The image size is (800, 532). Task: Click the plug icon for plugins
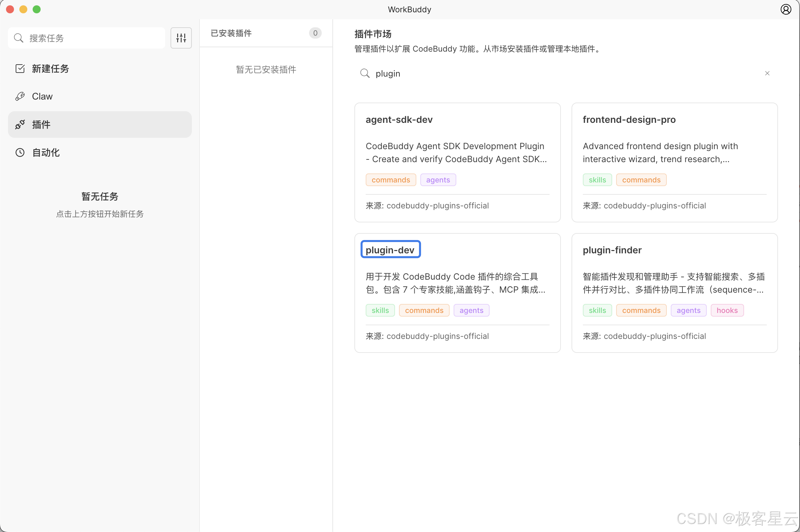tap(20, 125)
